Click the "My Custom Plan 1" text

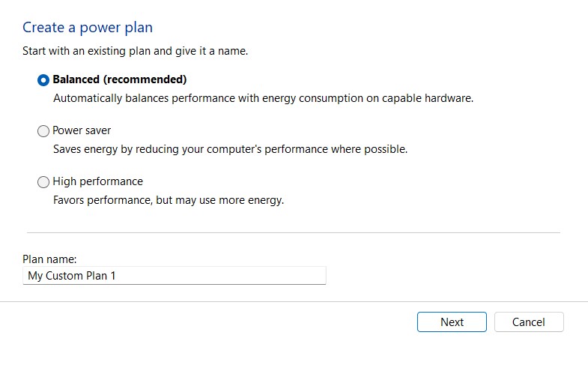click(x=72, y=276)
